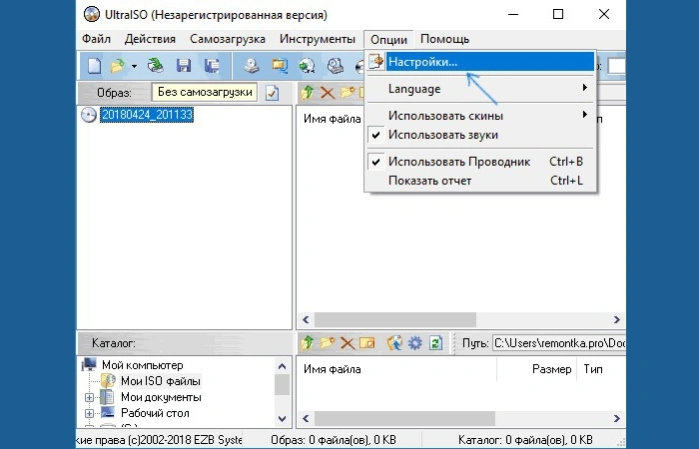Open the Помощь menu
Viewport: 699px width, 449px height.
[444, 39]
